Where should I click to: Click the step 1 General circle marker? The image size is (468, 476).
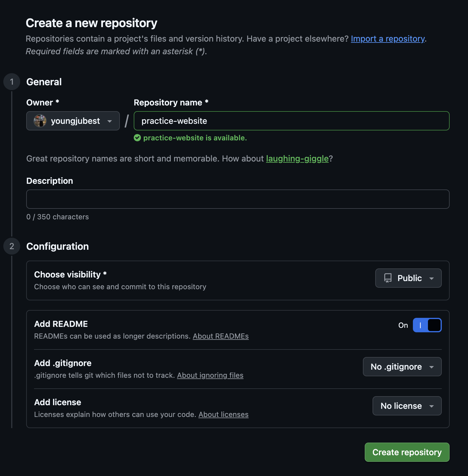tap(12, 82)
